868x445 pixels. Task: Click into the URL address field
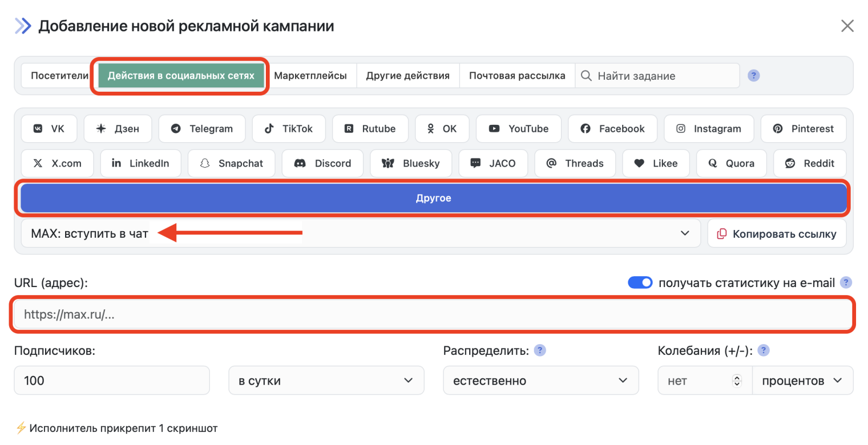click(432, 314)
